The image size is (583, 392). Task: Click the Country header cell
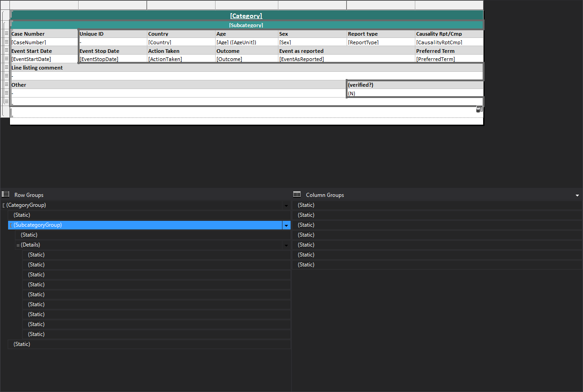tap(181, 34)
